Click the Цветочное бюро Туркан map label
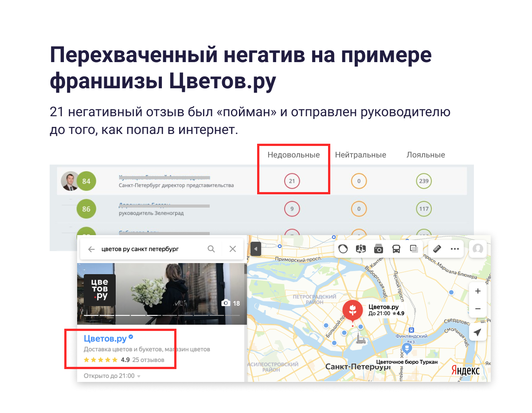The height and width of the screenshot is (413, 532). [407, 362]
